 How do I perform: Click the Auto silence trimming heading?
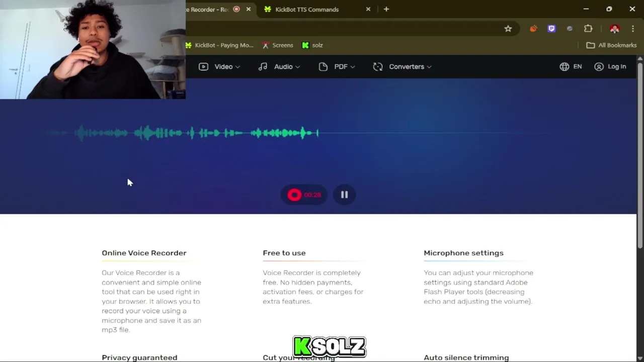[x=466, y=357]
